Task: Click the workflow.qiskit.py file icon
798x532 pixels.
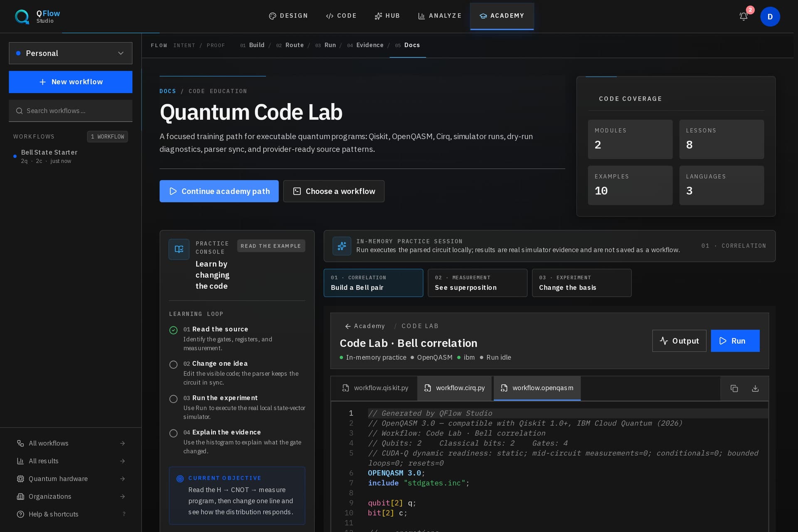Action: point(345,388)
